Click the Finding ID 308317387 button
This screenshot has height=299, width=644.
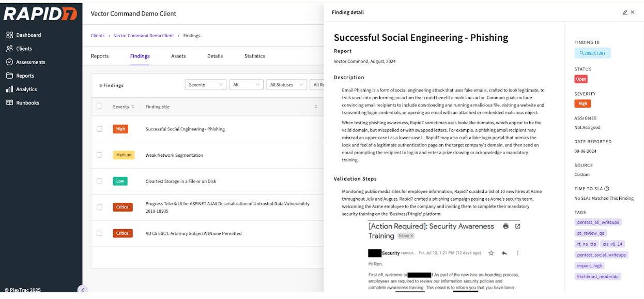click(x=592, y=53)
